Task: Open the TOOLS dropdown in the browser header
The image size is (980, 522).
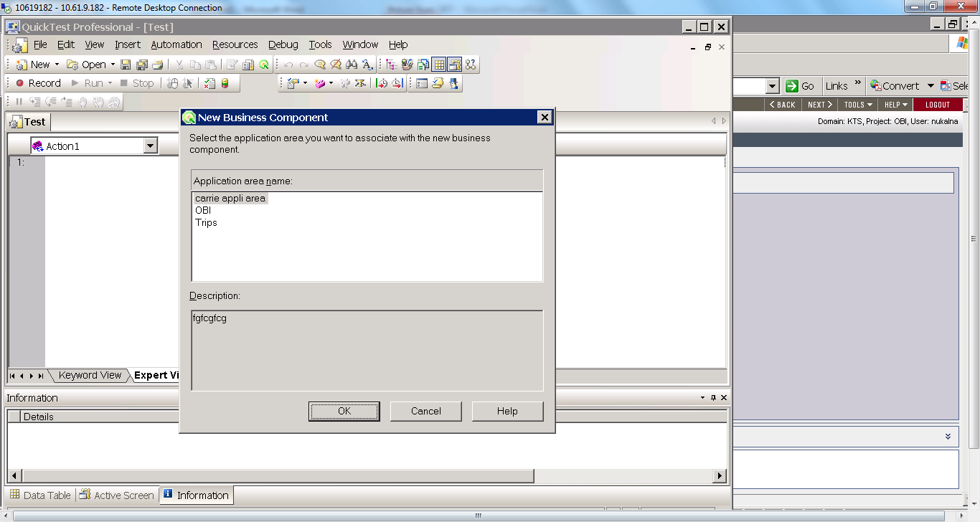Action: (858, 105)
